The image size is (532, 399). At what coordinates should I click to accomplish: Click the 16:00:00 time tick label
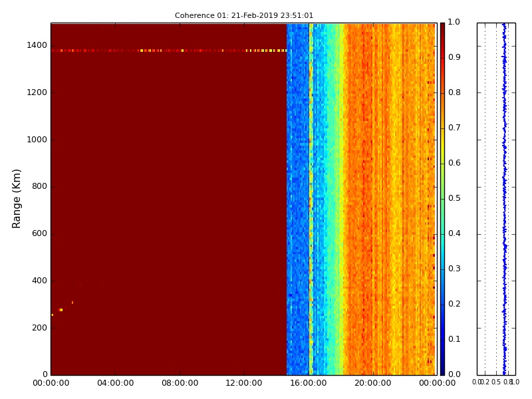pos(309,383)
